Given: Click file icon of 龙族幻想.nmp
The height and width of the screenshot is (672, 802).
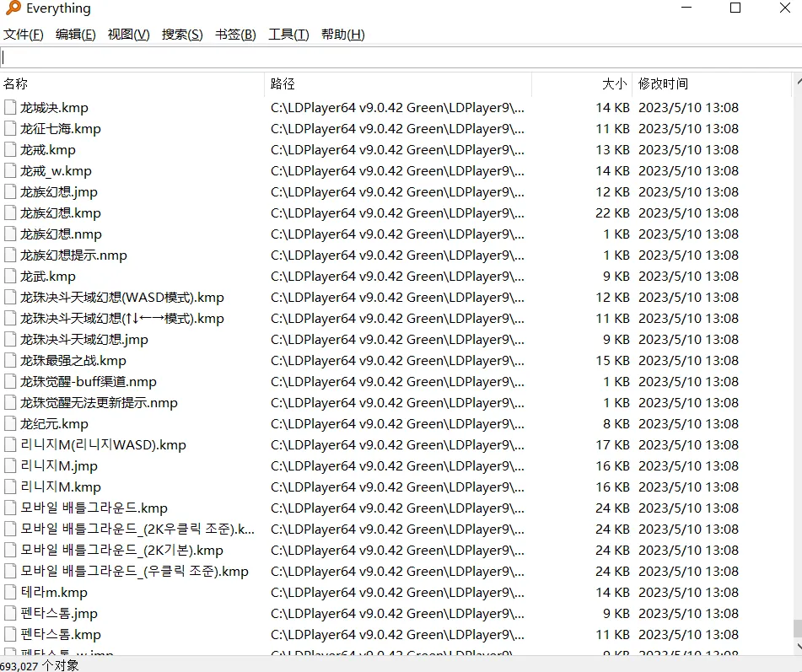Looking at the screenshot, I should coord(10,234).
